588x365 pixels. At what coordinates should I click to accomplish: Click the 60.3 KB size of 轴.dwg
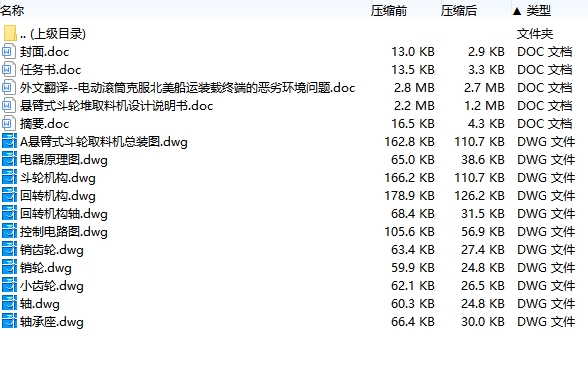coord(413,304)
